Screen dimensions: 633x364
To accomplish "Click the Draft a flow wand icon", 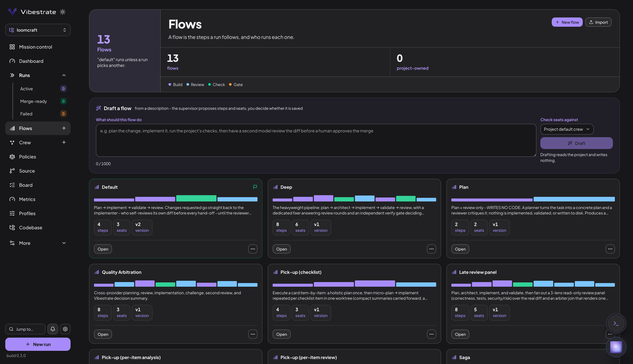I will (99, 108).
